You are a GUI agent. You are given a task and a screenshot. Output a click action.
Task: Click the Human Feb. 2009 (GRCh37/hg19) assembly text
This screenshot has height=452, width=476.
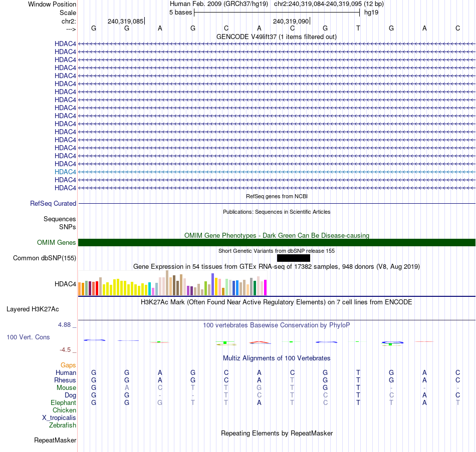219,4
